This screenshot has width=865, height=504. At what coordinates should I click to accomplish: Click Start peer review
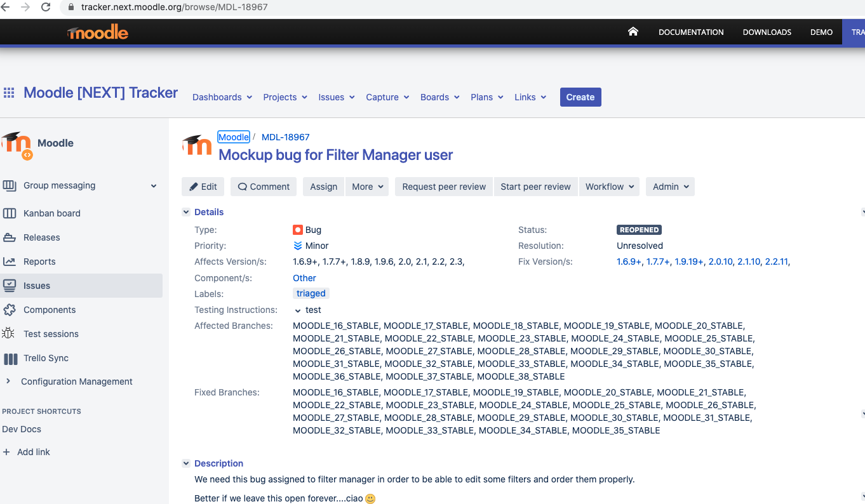pyautogui.click(x=535, y=187)
